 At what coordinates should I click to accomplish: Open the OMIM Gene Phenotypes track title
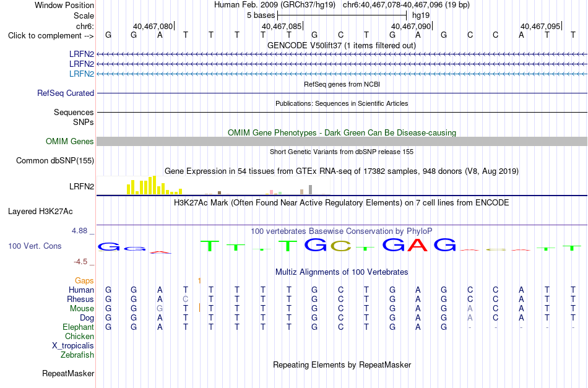[342, 132]
